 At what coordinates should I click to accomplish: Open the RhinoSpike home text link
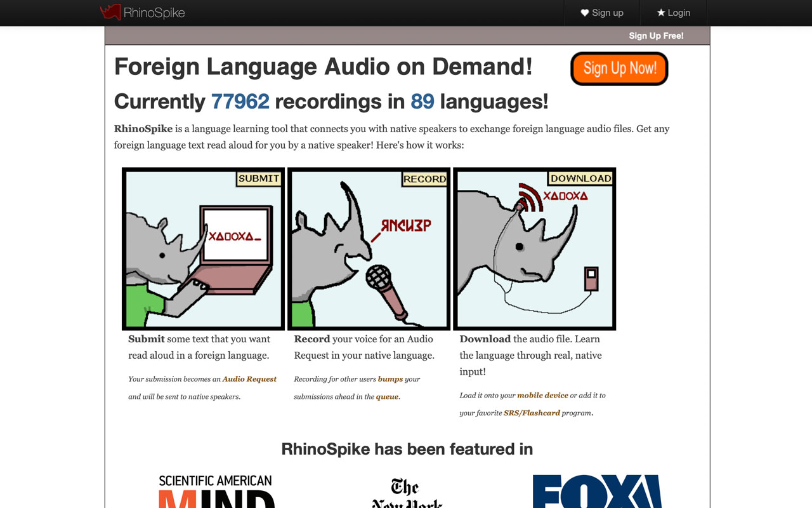point(154,13)
